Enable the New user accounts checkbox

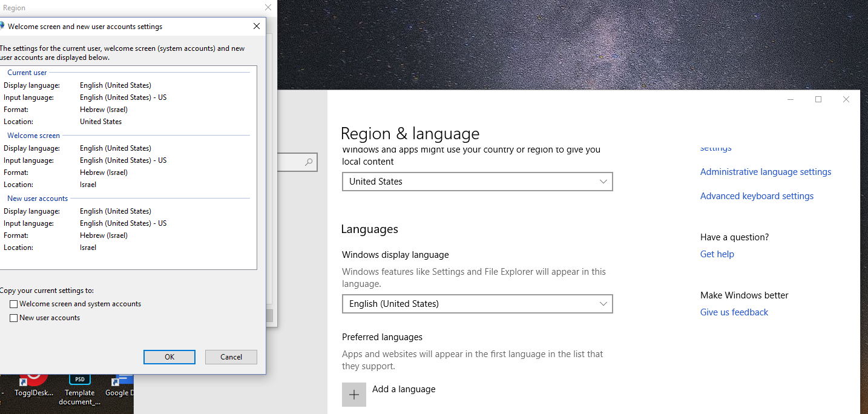click(14, 318)
